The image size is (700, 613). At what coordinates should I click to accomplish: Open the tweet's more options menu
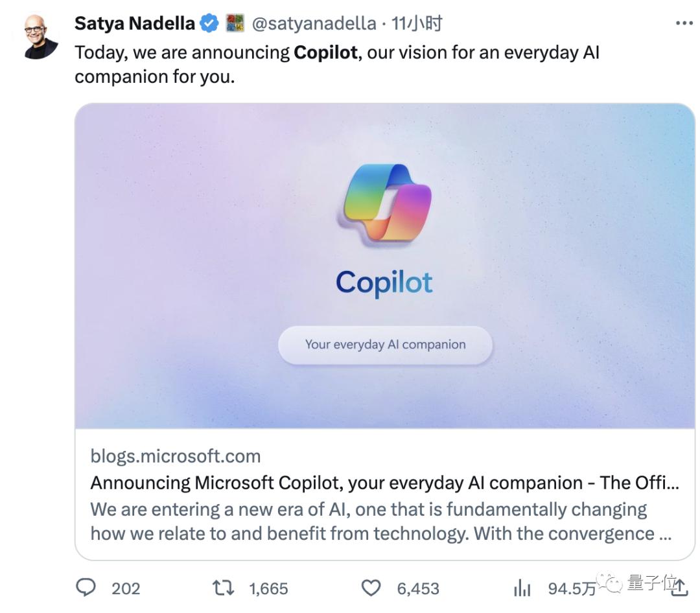[684, 23]
